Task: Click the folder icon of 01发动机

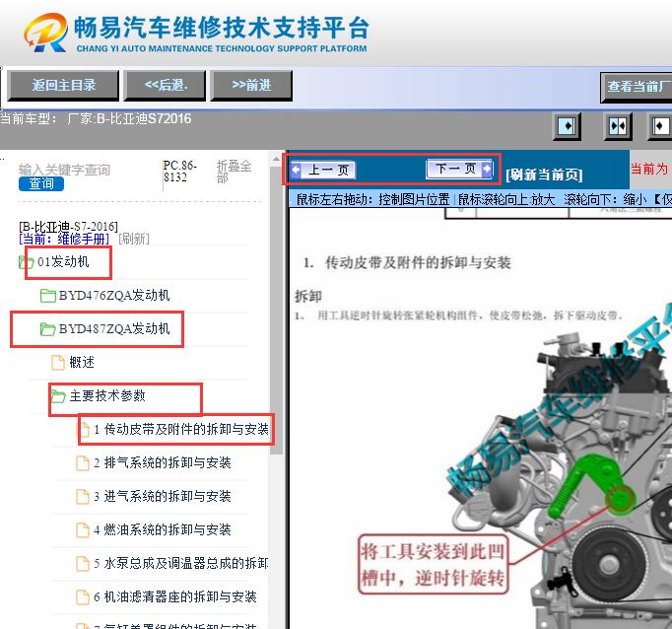Action: tap(26, 262)
